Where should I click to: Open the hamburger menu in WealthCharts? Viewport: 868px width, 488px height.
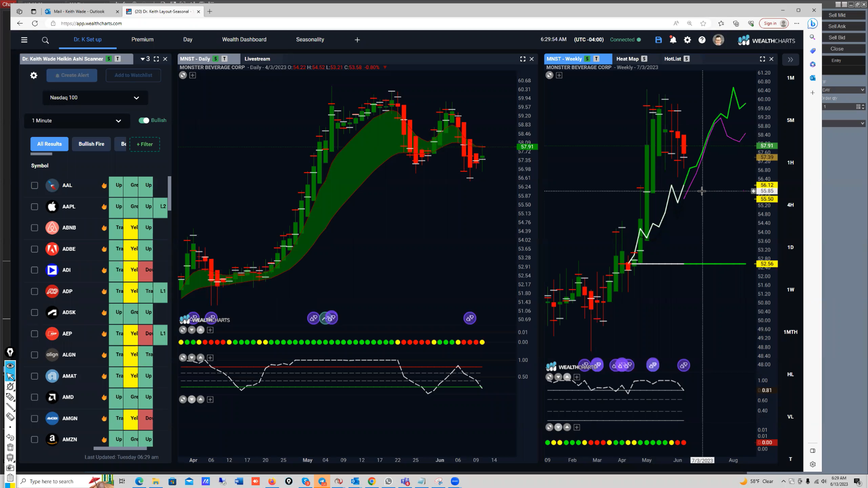(24, 40)
